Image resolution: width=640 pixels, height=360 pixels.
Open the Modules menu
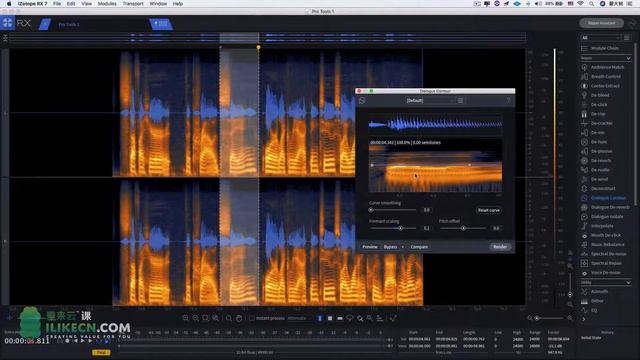[x=107, y=4]
